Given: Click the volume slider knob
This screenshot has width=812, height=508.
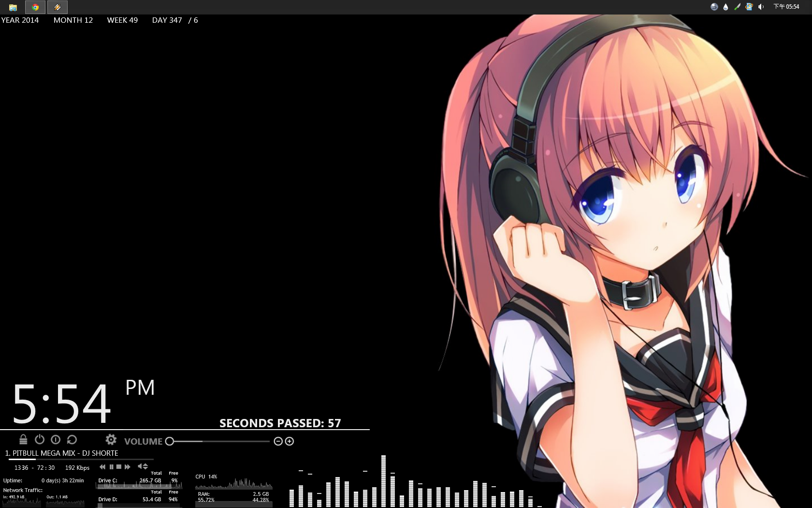Looking at the screenshot, I should (170, 441).
